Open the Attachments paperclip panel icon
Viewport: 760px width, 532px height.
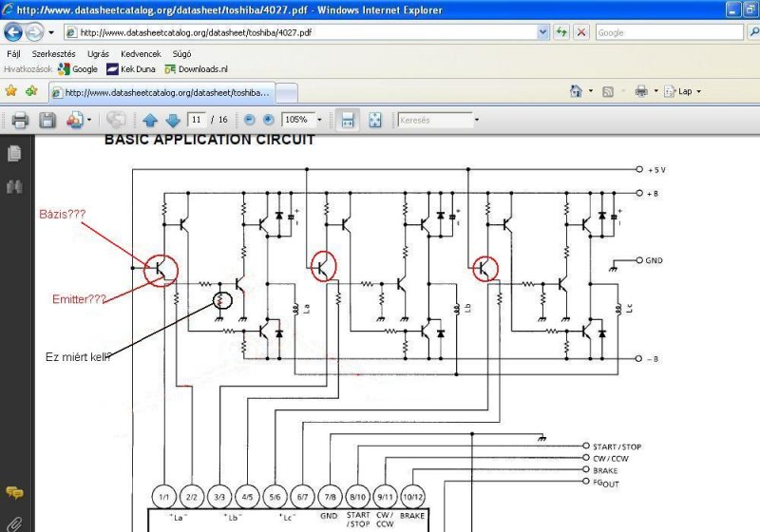coord(14,523)
